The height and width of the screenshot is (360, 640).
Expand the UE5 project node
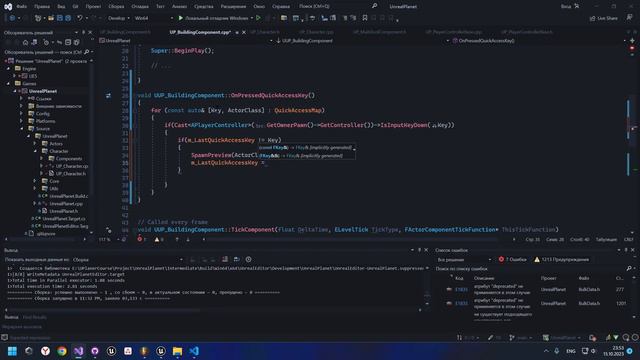(x=15, y=76)
